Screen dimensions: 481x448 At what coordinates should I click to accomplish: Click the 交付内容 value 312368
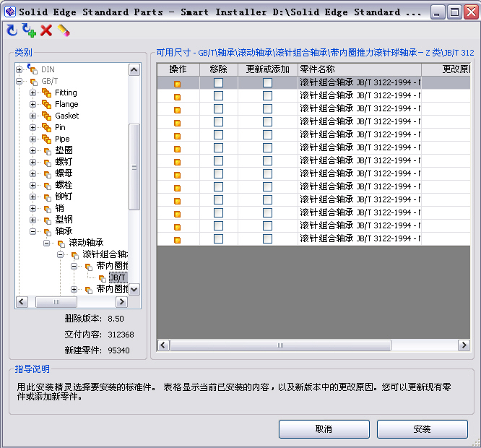pos(121,335)
